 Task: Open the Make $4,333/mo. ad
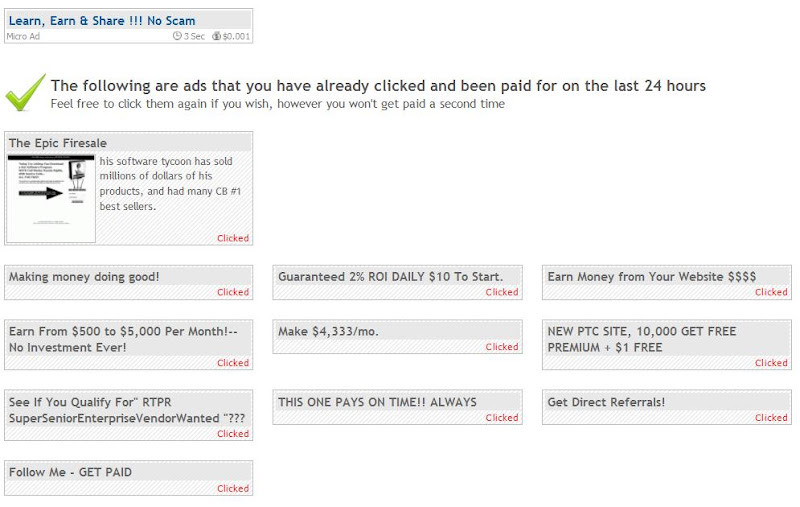[x=328, y=331]
